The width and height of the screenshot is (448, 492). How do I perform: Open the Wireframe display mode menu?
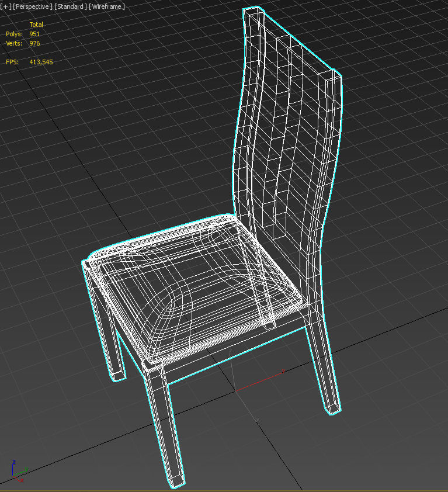[x=107, y=6]
